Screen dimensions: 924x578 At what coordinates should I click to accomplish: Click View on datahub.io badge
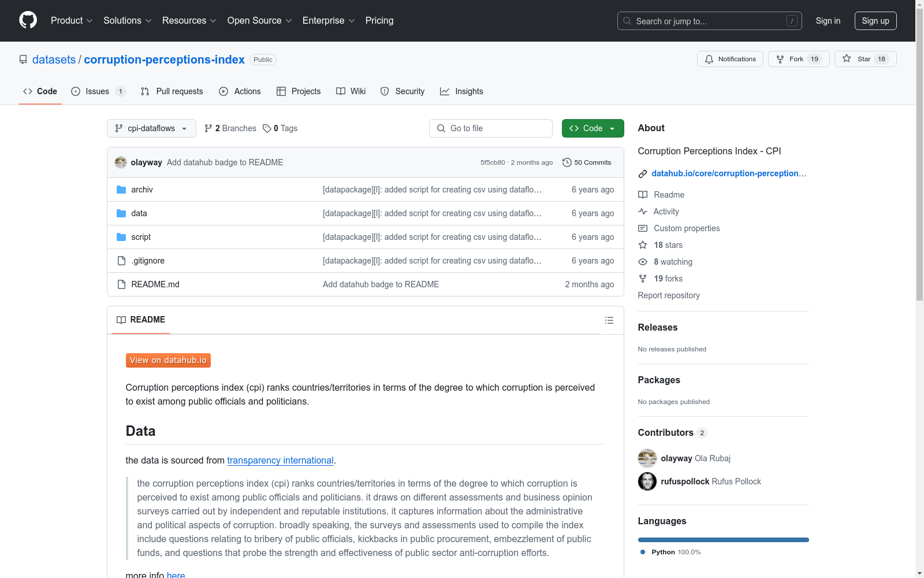point(168,360)
